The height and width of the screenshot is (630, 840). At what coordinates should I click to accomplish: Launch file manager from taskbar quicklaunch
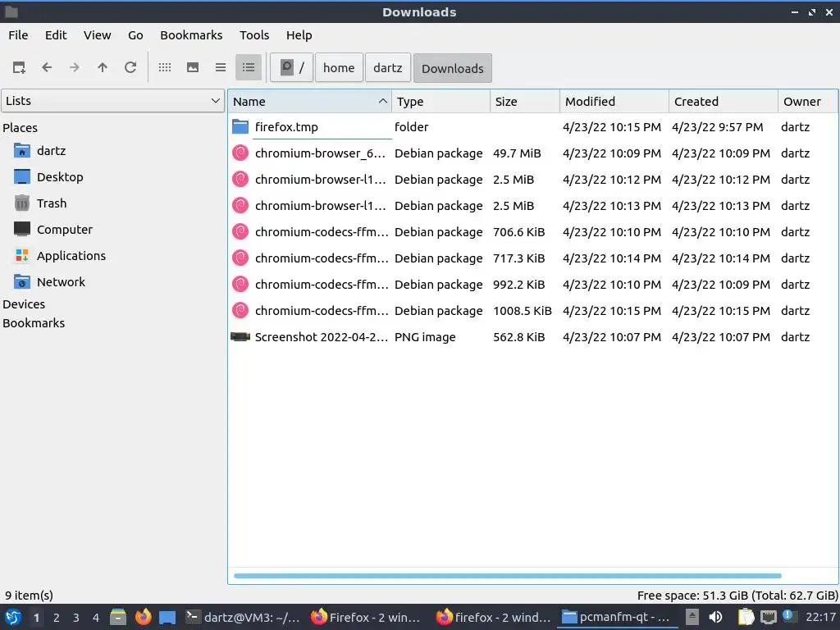(118, 618)
